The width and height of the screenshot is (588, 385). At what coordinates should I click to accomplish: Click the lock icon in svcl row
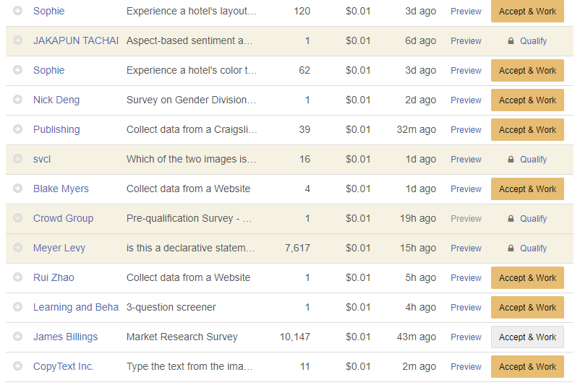point(511,160)
